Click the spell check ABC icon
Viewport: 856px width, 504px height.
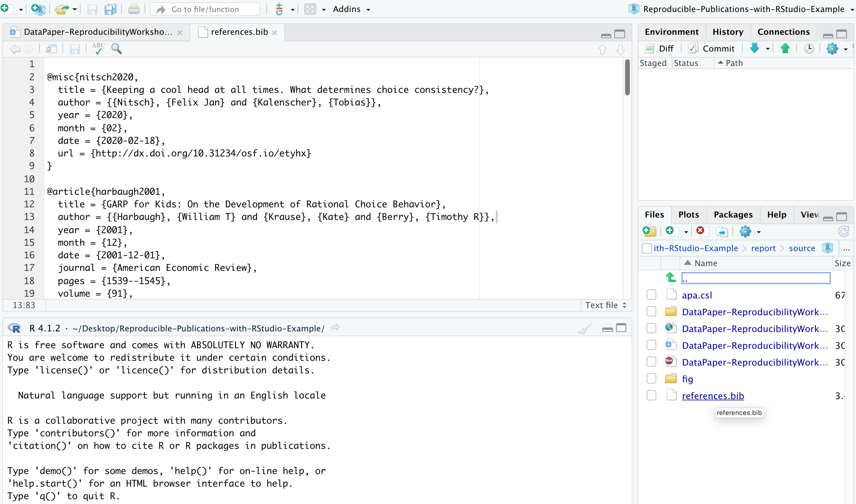(x=98, y=48)
